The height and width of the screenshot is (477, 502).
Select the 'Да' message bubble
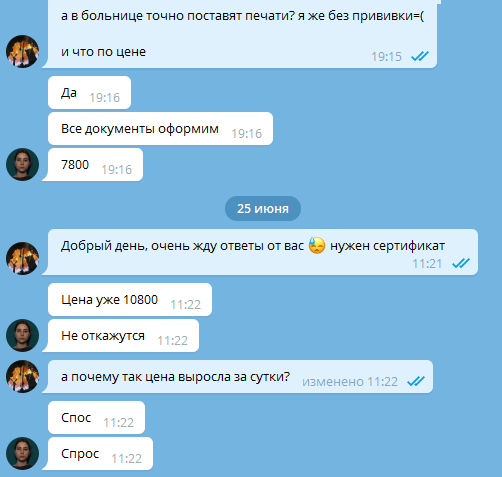(x=89, y=93)
